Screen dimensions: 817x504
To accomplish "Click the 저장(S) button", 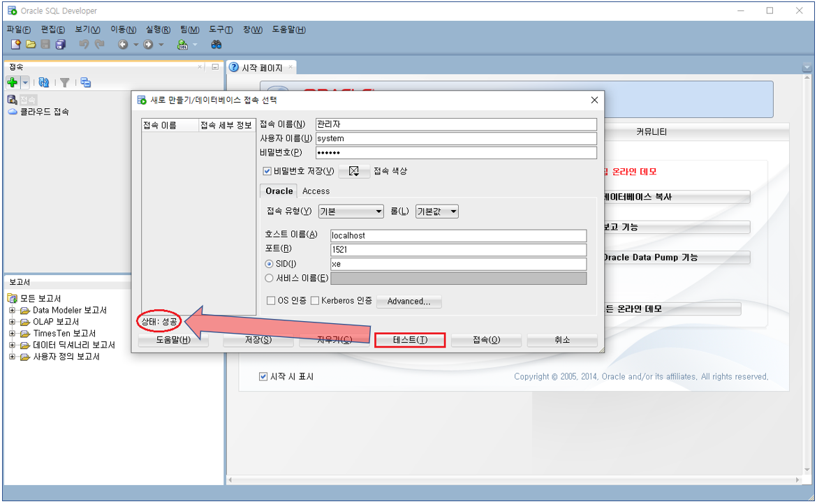I will pos(258,339).
